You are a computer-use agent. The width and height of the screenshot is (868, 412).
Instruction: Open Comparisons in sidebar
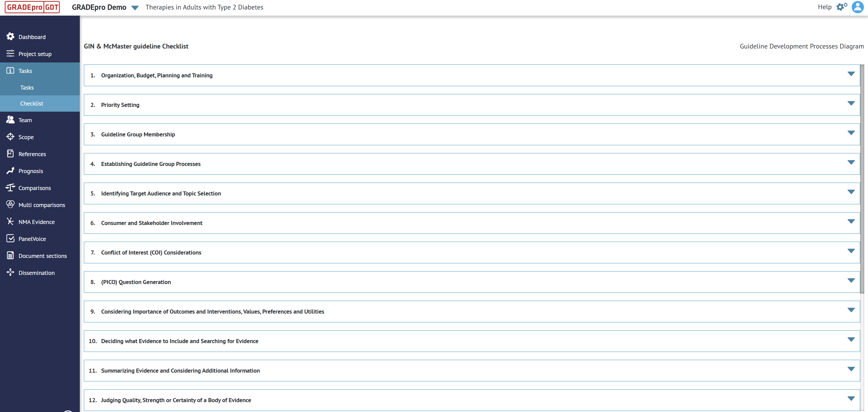pyautogui.click(x=35, y=188)
